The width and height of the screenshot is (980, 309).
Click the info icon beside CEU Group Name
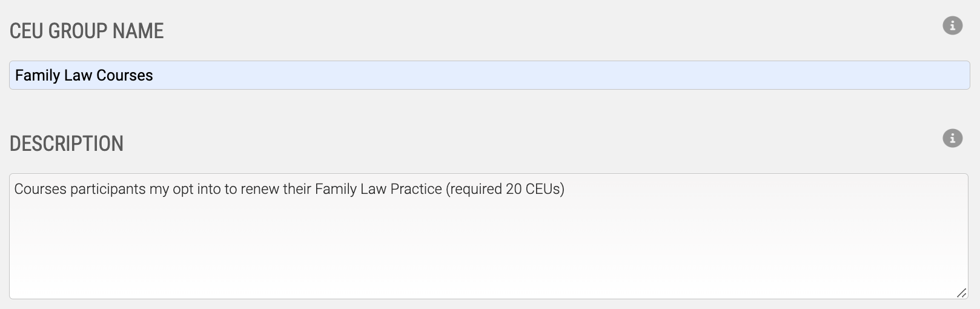click(x=952, y=25)
